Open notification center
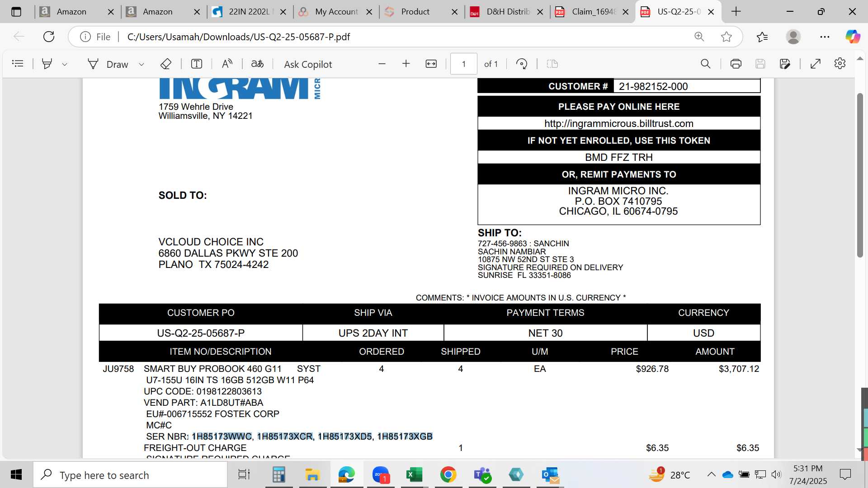The image size is (868, 488). tap(845, 474)
